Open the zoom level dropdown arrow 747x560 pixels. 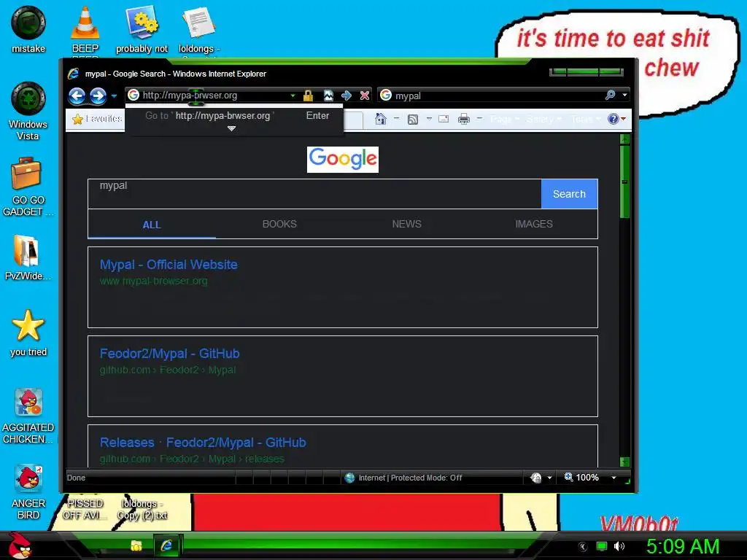[x=614, y=478]
